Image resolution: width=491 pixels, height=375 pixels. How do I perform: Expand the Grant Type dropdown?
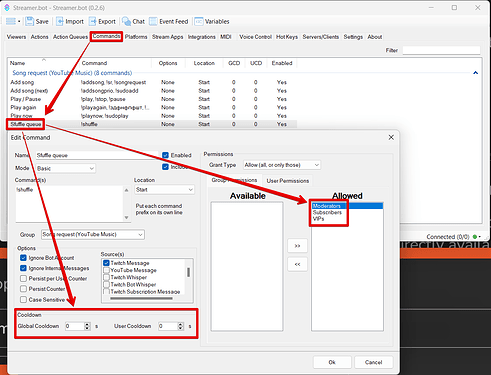tap(282, 165)
